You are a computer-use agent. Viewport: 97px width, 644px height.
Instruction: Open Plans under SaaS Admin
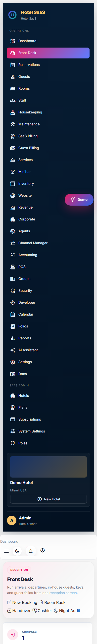tap(48, 407)
